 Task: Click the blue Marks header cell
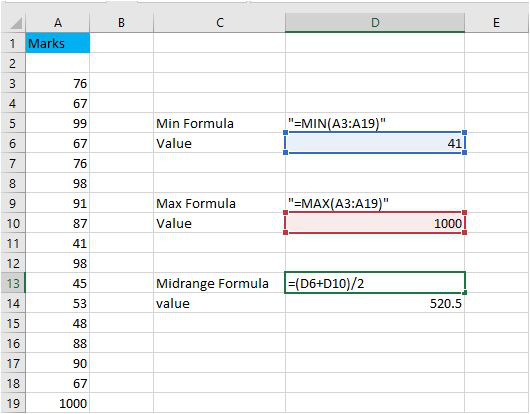(57, 43)
